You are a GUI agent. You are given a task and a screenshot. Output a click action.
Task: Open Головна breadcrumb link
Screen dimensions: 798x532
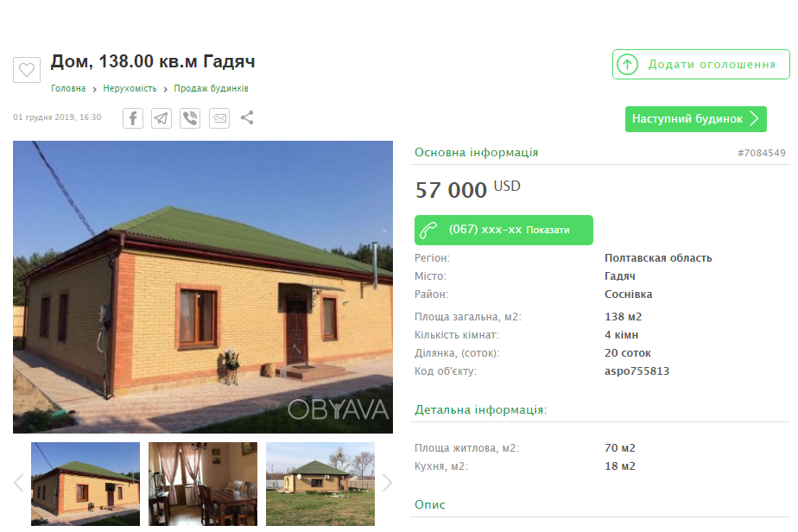coord(68,89)
